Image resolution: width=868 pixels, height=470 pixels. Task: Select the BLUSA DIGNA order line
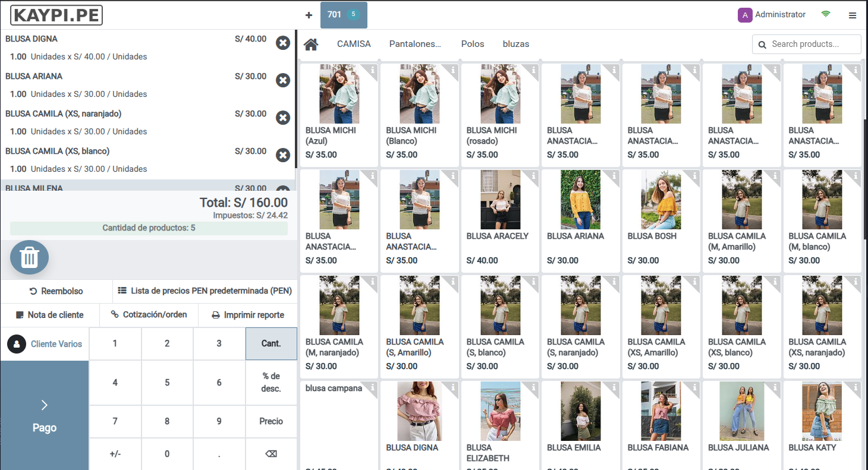click(x=147, y=48)
